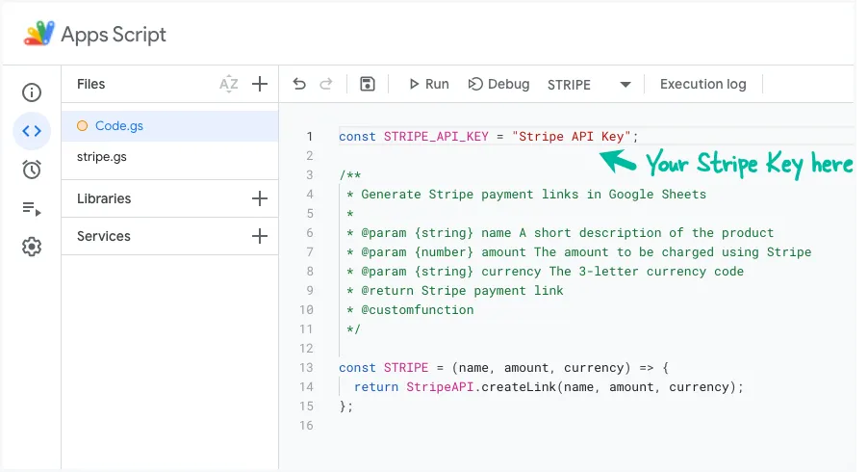The image size is (868, 472).
Task: Sort files alphabetically with AZ icon
Action: tap(229, 84)
